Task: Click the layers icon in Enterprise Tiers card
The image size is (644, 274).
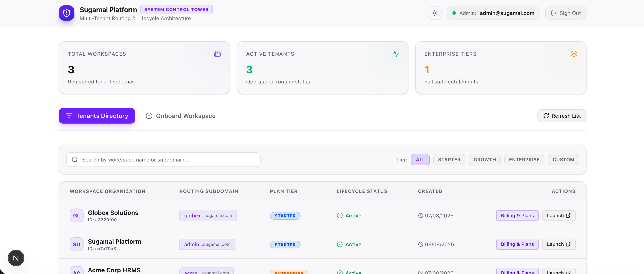Action: (x=574, y=54)
